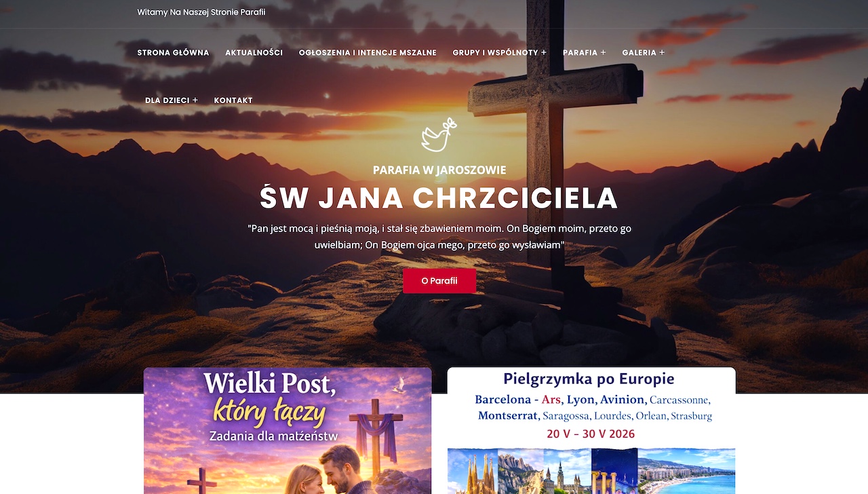The width and height of the screenshot is (868, 494).
Task: Open the Wielki Post który łączy banner
Action: pyautogui.click(x=288, y=431)
